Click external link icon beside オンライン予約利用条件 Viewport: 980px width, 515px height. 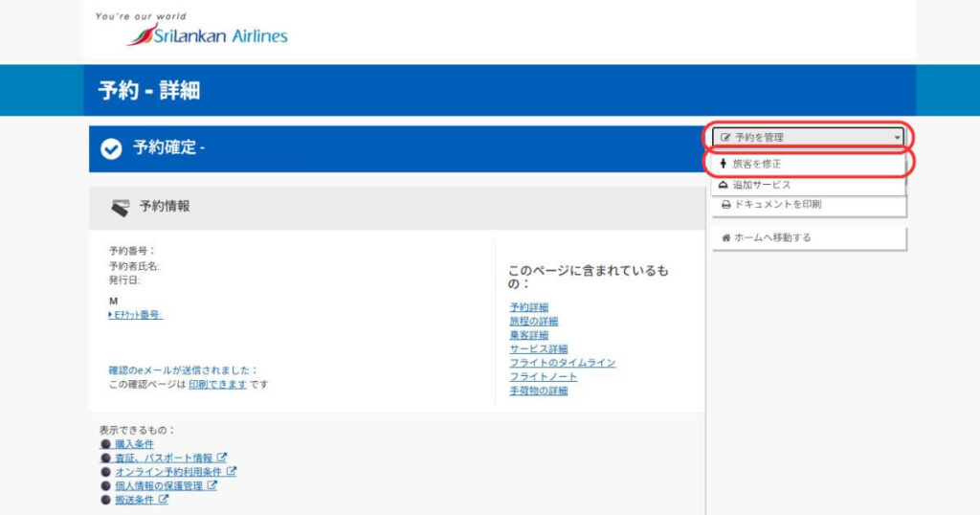point(232,471)
